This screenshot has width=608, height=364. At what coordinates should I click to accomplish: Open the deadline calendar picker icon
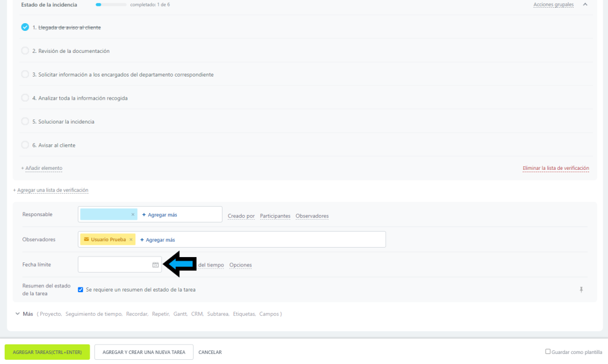(x=156, y=265)
